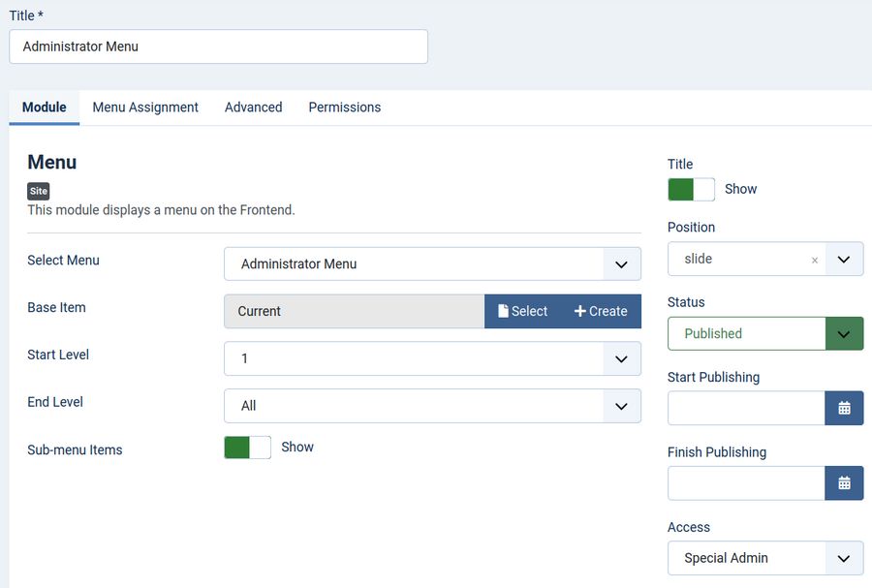Click the module Title text field
Image resolution: width=872 pixels, height=588 pixels.
[x=218, y=46]
